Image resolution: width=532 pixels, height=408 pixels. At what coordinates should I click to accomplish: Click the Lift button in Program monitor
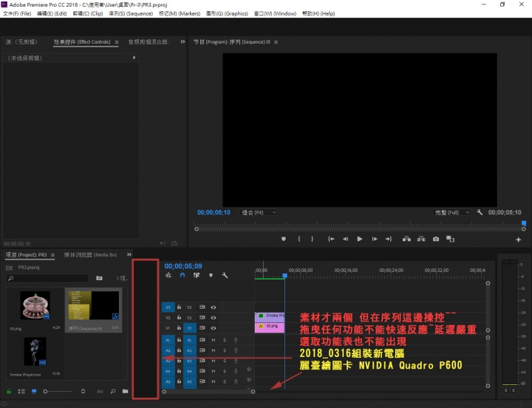(406, 239)
